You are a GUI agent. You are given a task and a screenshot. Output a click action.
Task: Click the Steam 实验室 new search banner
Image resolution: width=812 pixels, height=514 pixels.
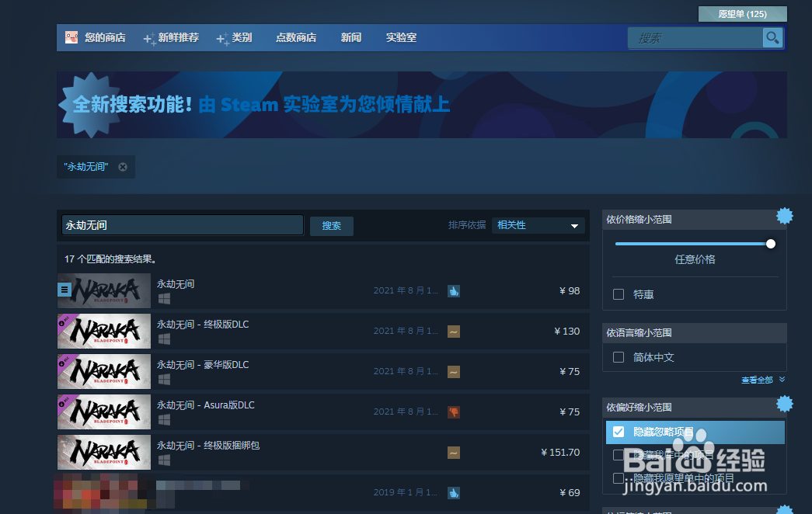coord(421,105)
